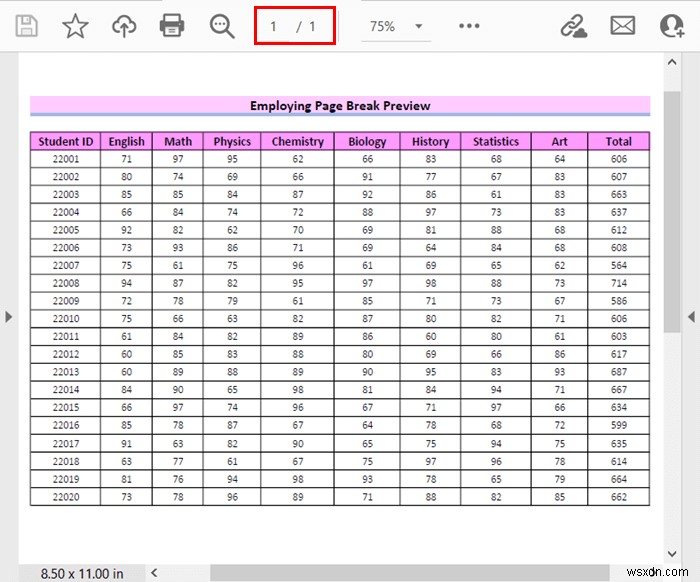Click the Employing Page Break Preview title
This screenshot has width=700, height=582.
pyautogui.click(x=340, y=106)
